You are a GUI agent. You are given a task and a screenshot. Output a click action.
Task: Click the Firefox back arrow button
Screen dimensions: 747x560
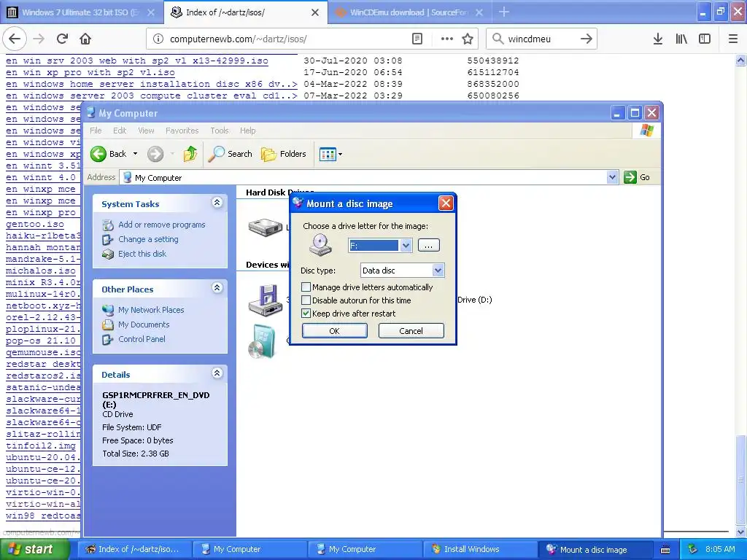(15, 39)
